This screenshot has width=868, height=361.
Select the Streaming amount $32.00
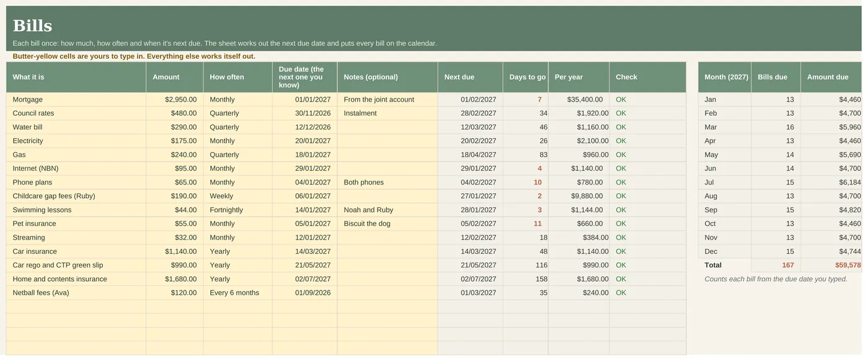(x=175, y=238)
